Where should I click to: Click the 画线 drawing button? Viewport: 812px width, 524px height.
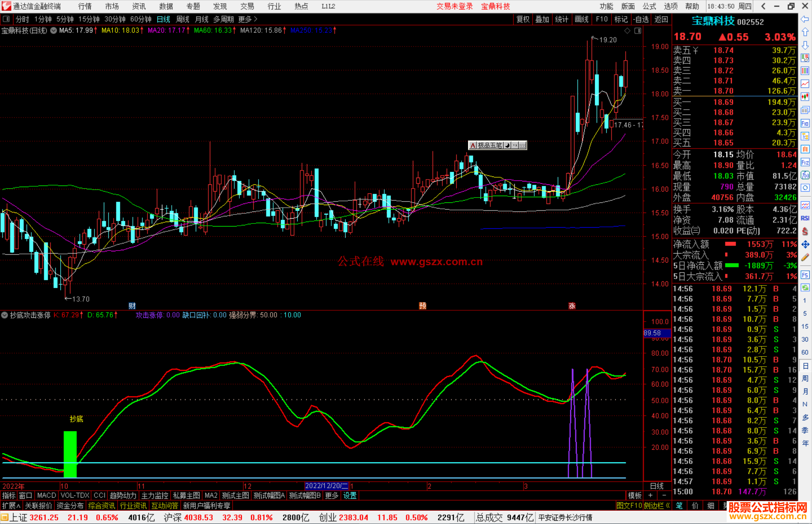(582, 19)
